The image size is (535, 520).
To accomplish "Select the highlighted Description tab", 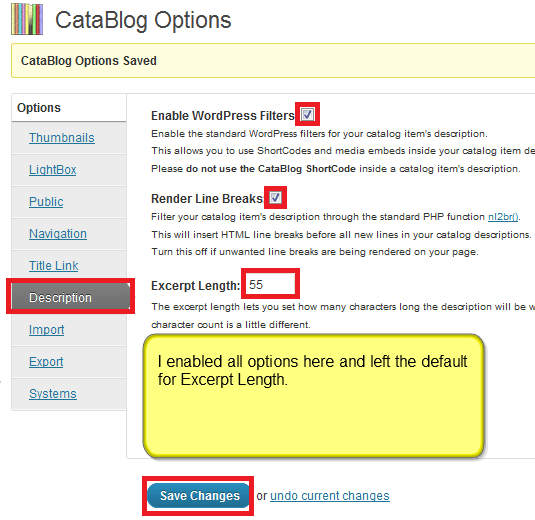I will point(71,297).
